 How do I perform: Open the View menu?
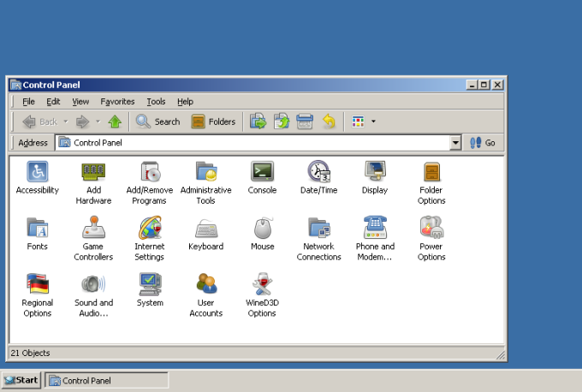click(80, 101)
